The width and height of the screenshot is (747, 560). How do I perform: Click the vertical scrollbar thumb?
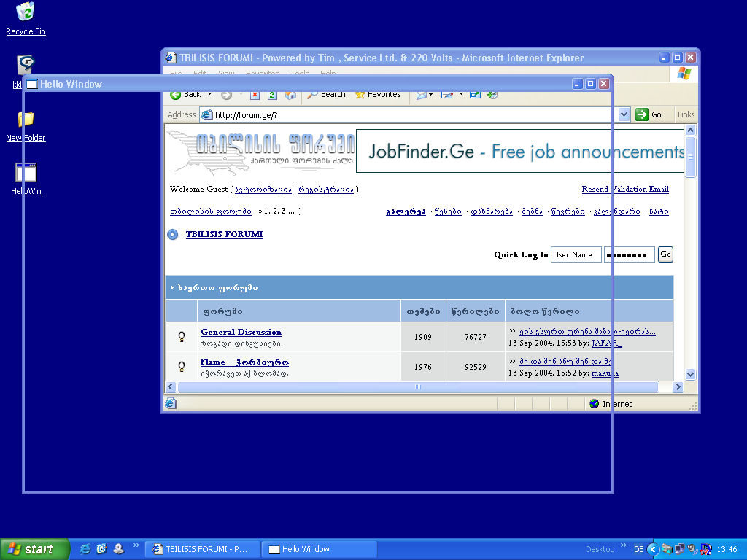click(690, 157)
